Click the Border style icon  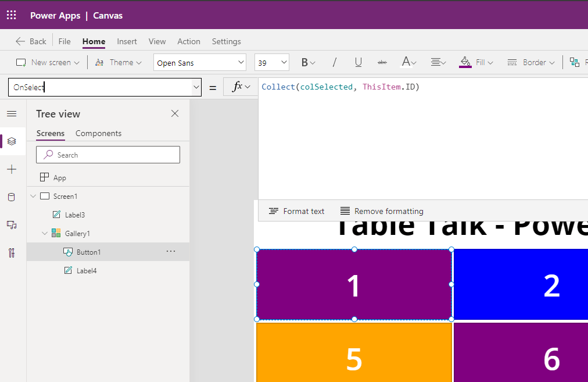[x=512, y=62]
